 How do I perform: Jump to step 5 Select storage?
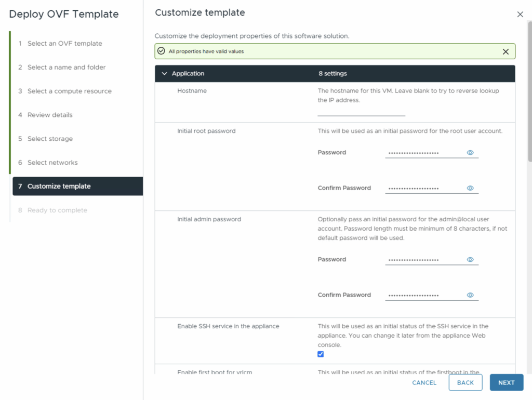tap(50, 139)
